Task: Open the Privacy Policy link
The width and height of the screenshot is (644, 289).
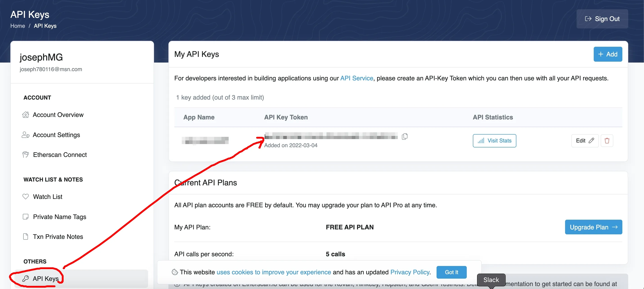Action: click(x=410, y=272)
